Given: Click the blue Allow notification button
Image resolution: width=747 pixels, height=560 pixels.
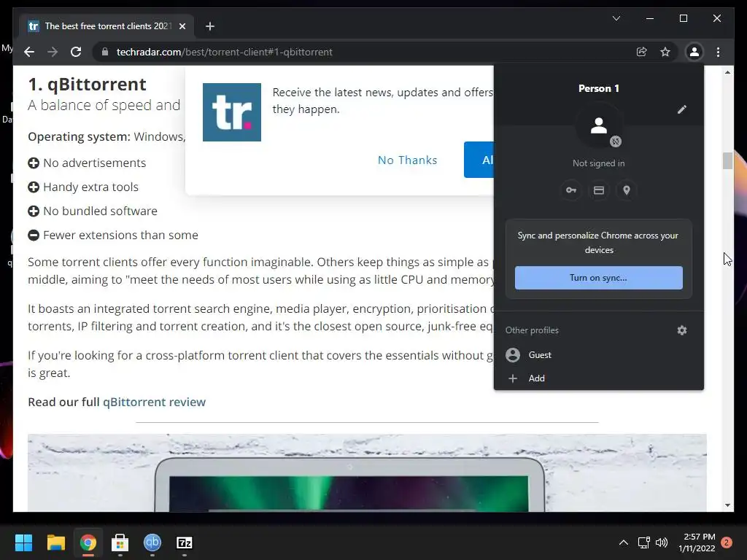Looking at the screenshot, I should point(479,160).
